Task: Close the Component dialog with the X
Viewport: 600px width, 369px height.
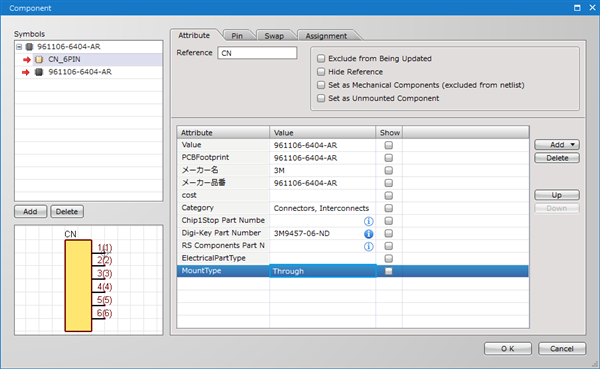Action: [592, 8]
